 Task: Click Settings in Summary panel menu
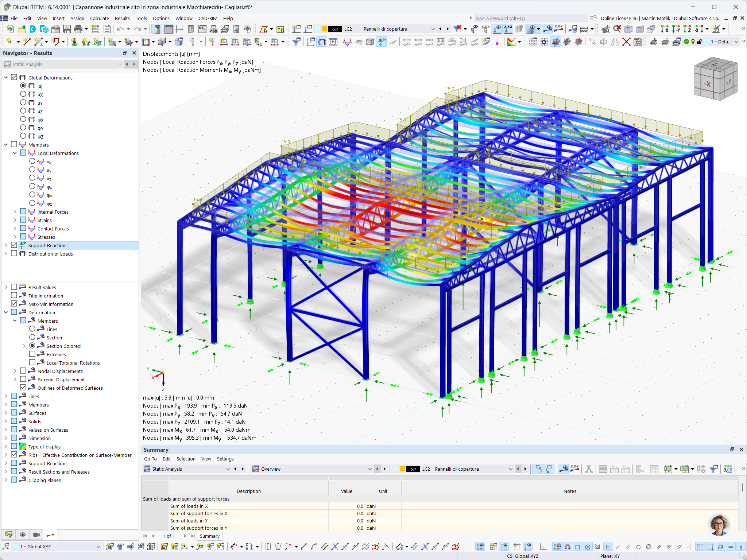click(225, 459)
